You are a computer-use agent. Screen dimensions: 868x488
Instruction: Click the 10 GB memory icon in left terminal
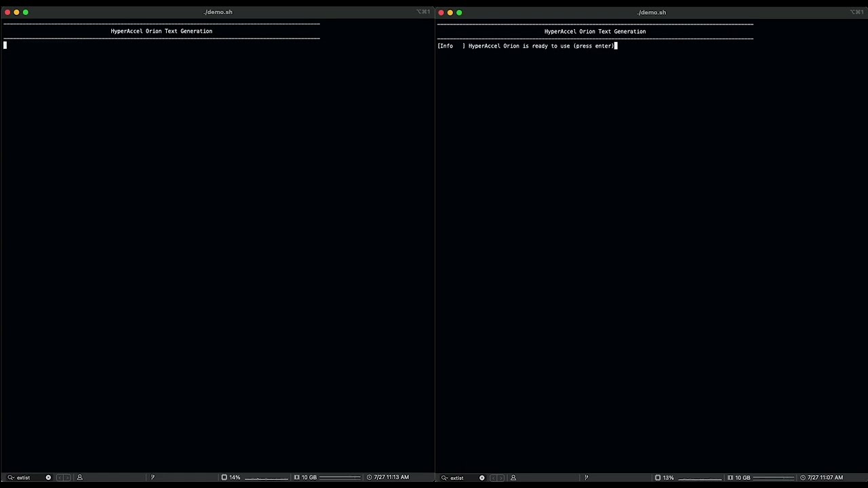296,477
